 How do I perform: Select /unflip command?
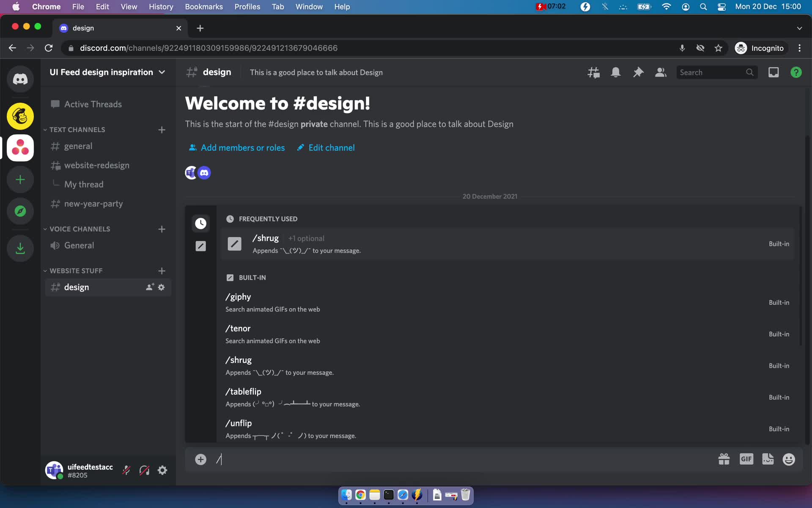tap(507, 429)
